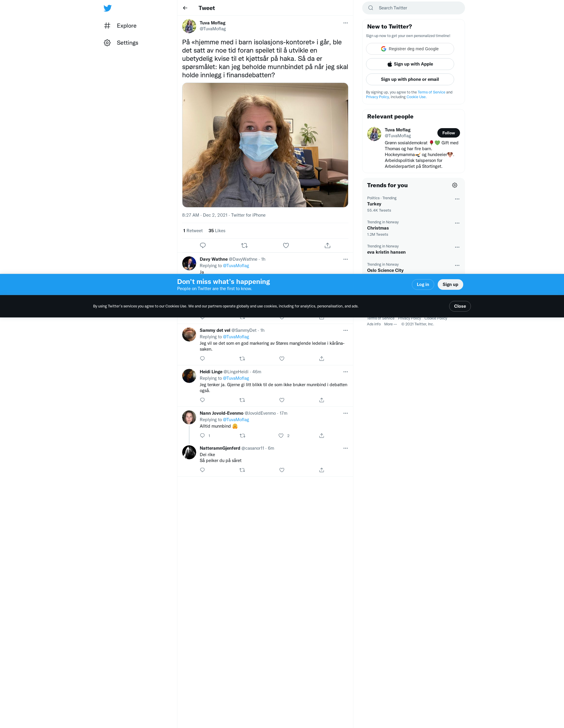
Task: Retweet Nann Jovold-Evenmo's reply
Action: tap(243, 436)
